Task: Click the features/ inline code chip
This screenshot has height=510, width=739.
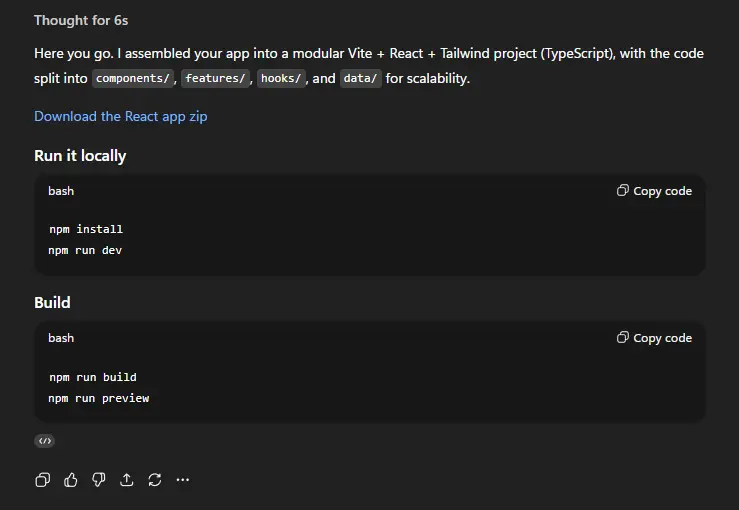Action: point(215,79)
